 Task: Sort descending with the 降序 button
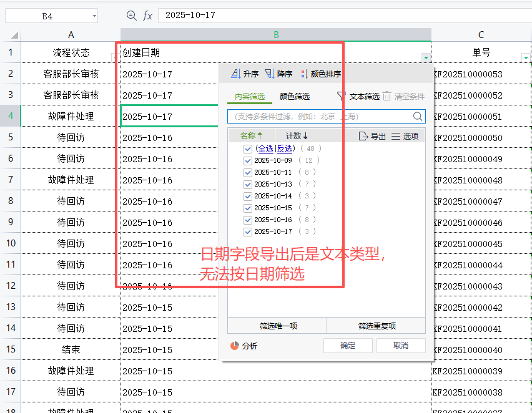[x=278, y=74]
